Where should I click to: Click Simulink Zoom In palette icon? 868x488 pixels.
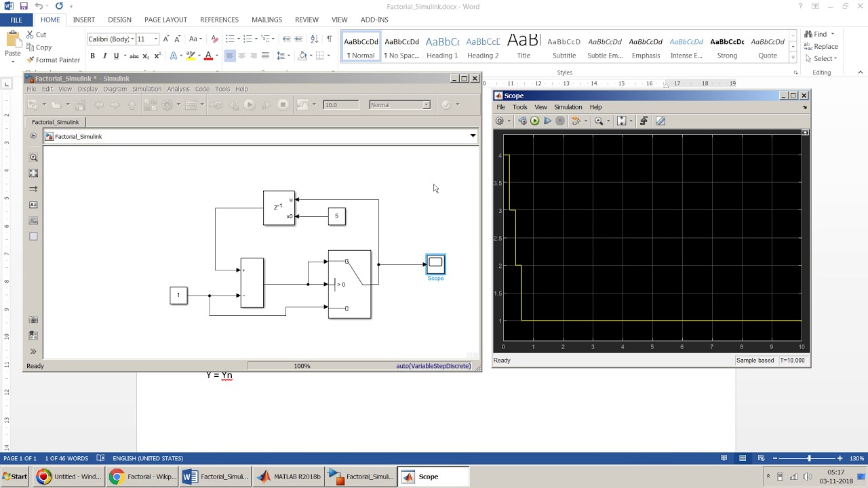click(x=33, y=157)
